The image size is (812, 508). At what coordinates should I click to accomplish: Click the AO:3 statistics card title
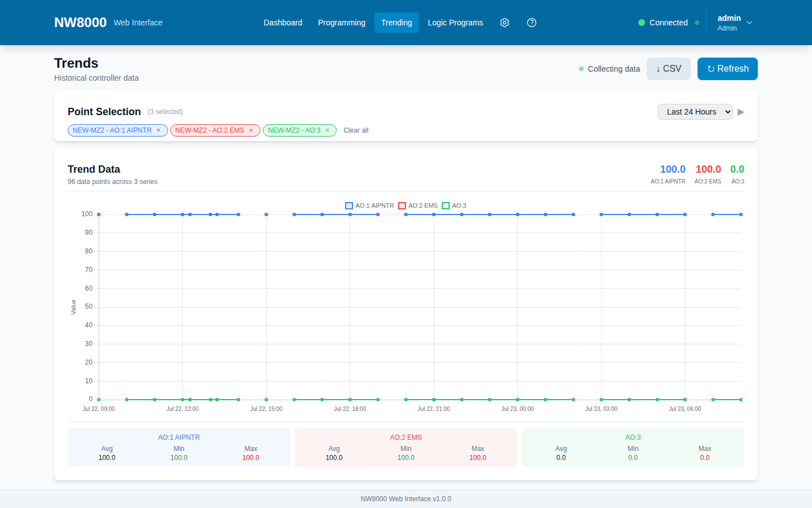[x=633, y=437]
